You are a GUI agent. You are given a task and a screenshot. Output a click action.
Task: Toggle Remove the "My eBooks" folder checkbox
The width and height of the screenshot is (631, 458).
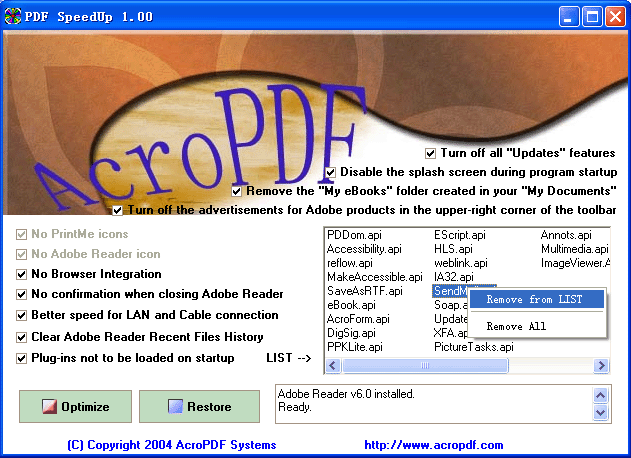point(236,191)
